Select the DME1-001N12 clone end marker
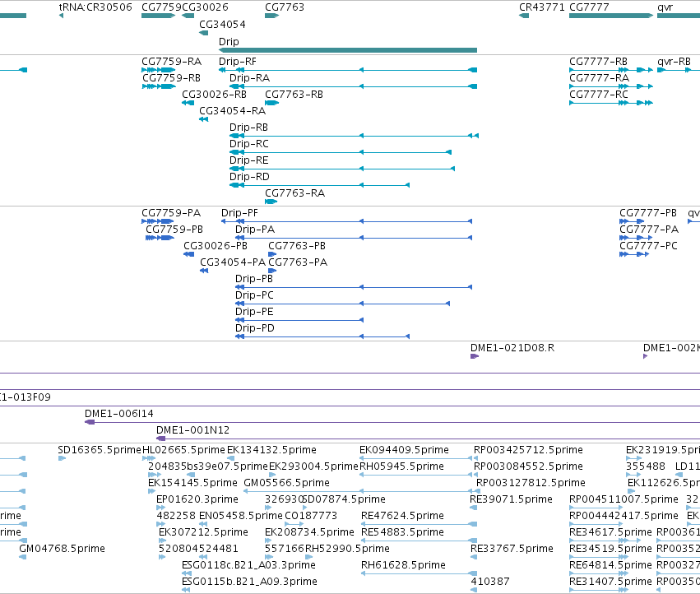Viewport: 700px width, 594px height. tap(160, 439)
